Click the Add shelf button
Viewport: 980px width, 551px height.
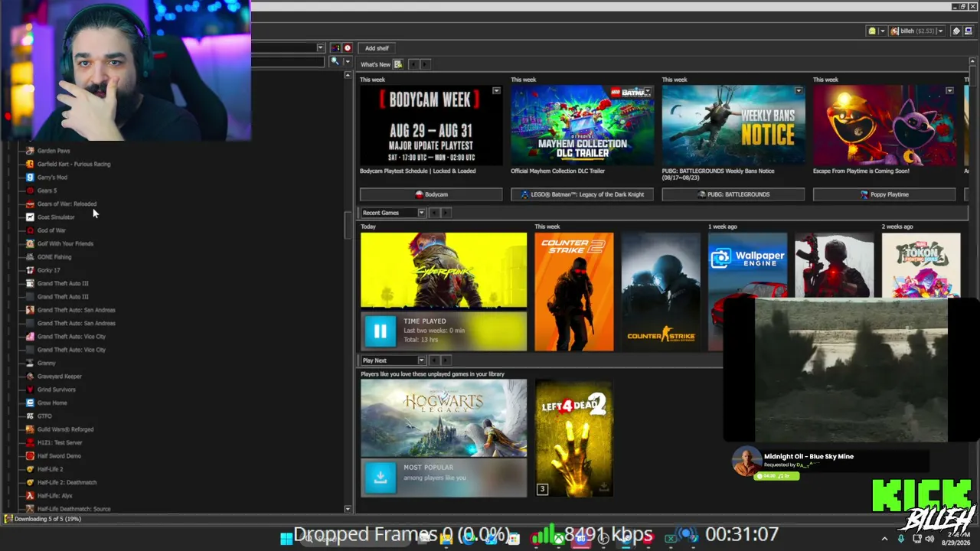[x=377, y=48]
